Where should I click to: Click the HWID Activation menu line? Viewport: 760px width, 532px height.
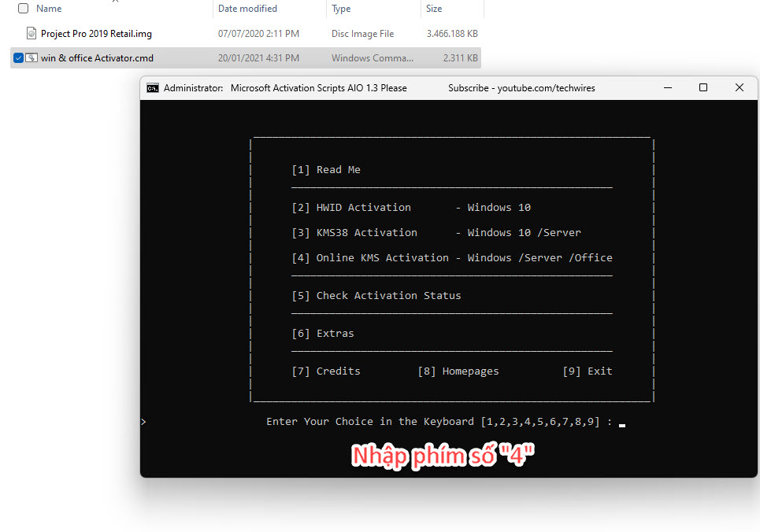tap(410, 207)
